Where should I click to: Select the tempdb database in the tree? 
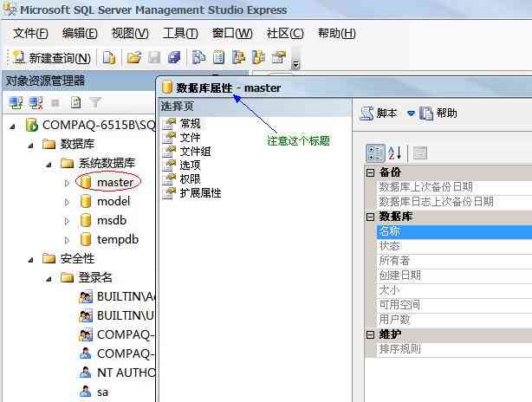click(117, 239)
